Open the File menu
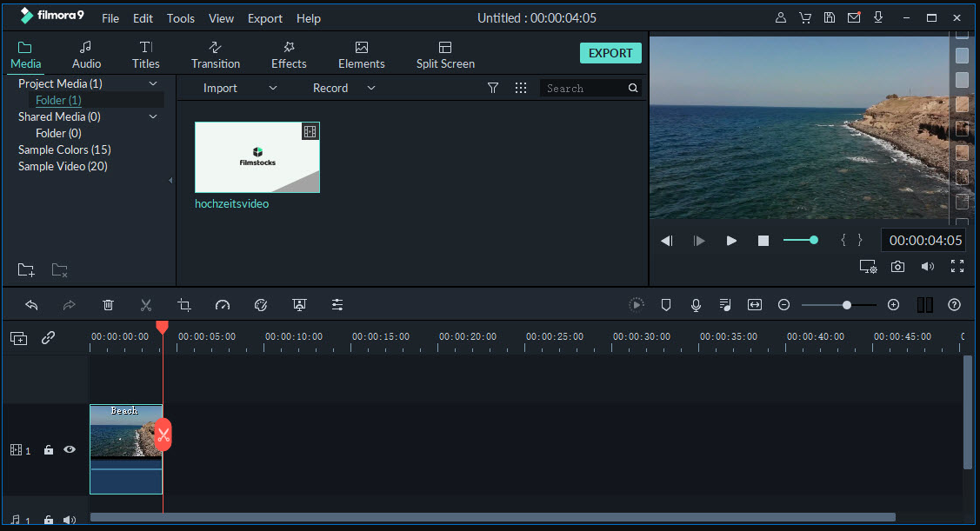This screenshot has height=531, width=980. point(110,19)
